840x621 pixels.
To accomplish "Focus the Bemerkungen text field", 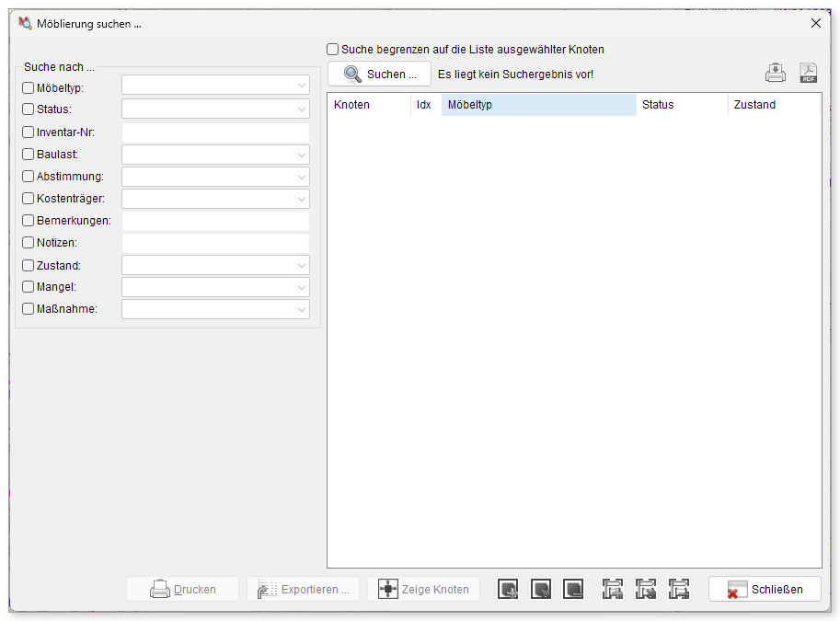I will (x=215, y=221).
